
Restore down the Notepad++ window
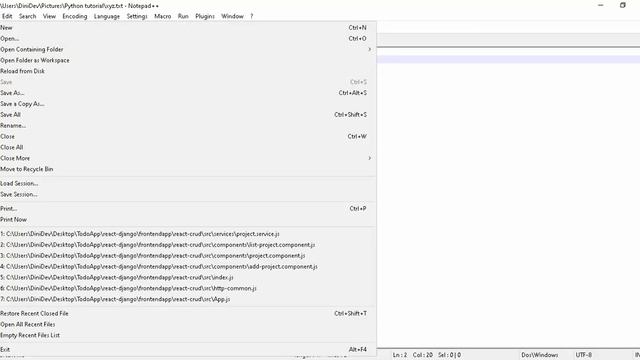pyautogui.click(x=622, y=5)
